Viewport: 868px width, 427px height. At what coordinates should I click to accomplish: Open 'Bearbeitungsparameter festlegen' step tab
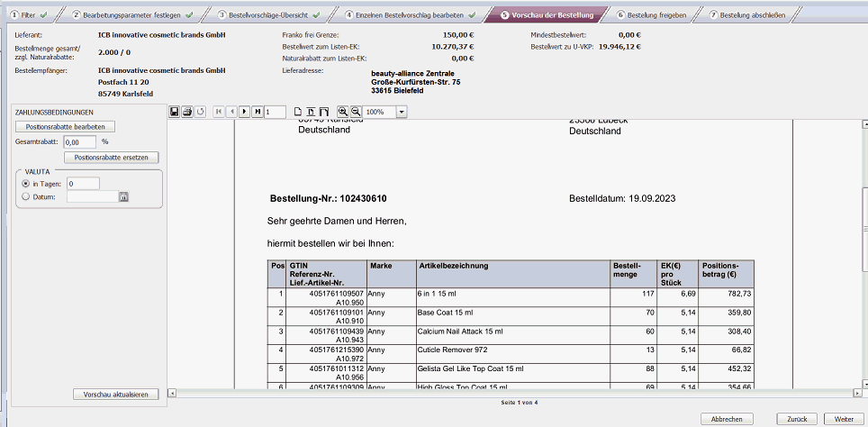[132, 15]
